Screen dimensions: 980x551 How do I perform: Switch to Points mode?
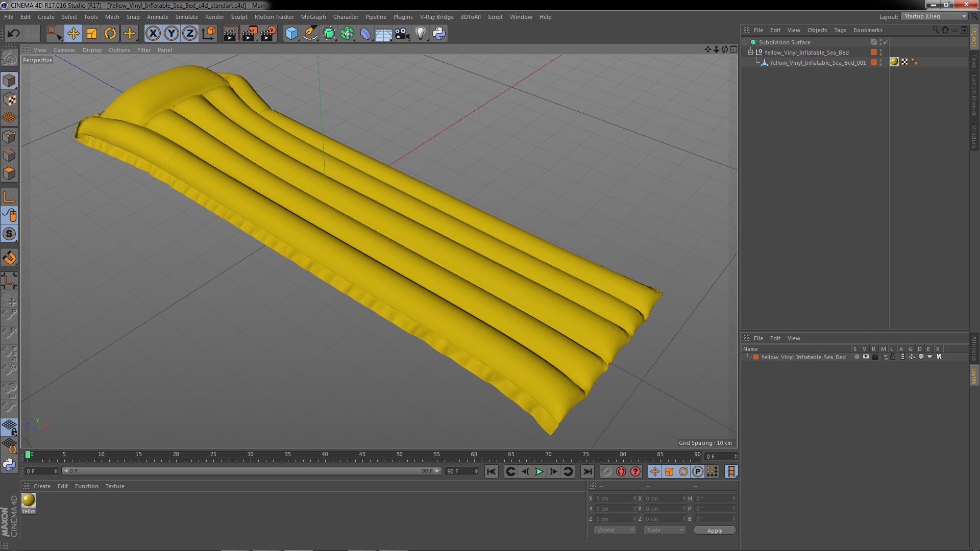click(x=9, y=137)
